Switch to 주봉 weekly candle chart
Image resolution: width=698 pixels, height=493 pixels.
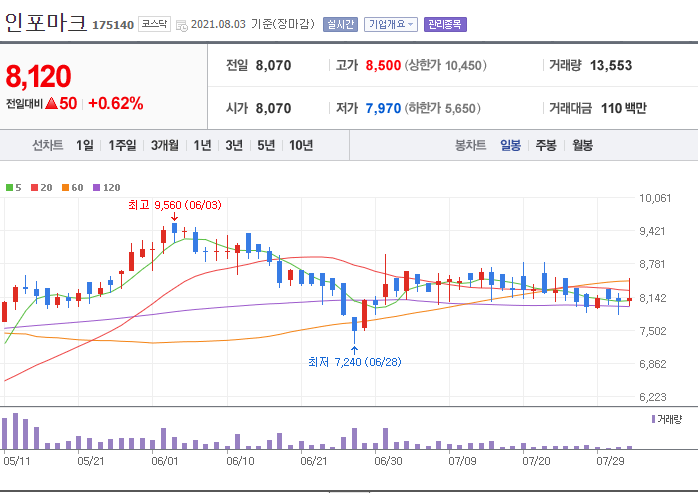tap(546, 145)
